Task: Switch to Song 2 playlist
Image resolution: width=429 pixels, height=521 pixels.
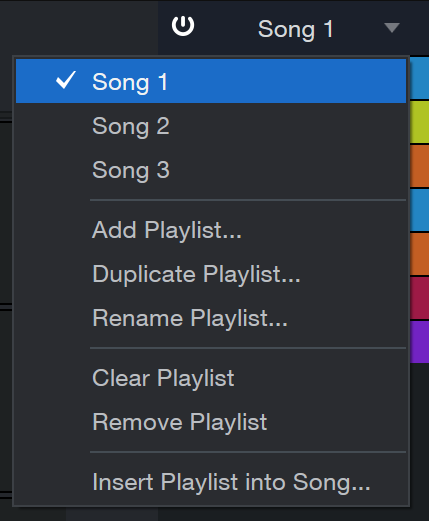Action: (211, 126)
